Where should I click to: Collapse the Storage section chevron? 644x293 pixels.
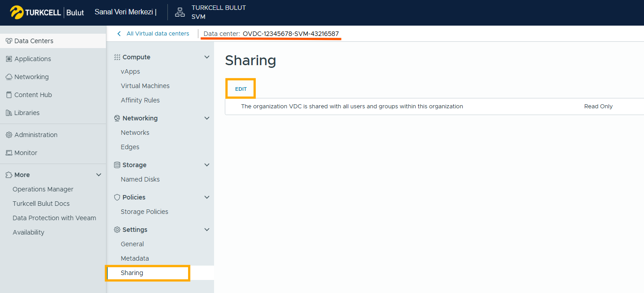[x=207, y=165]
